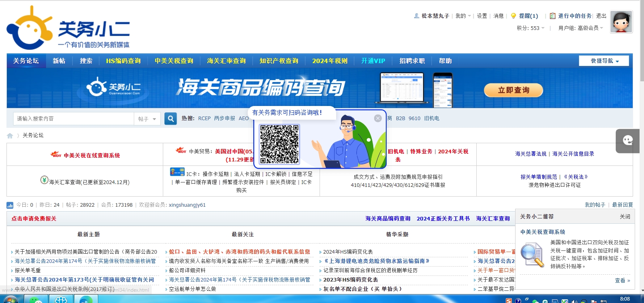Click the 9610 hot search term
This screenshot has width=644, height=303.
tap(415, 119)
